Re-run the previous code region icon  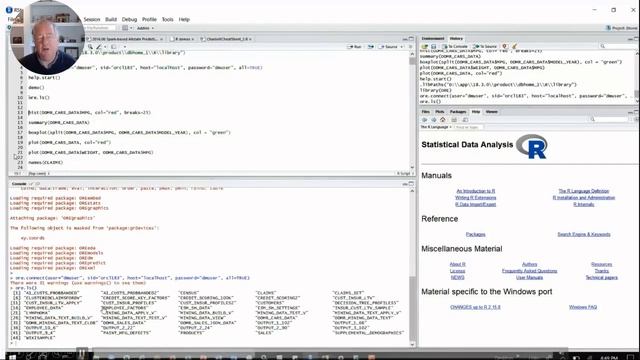[371, 47]
